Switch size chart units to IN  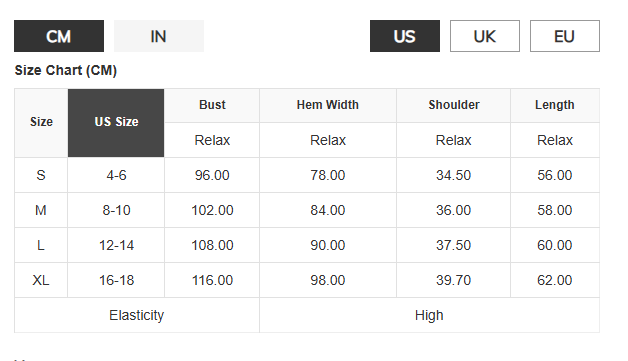159,36
